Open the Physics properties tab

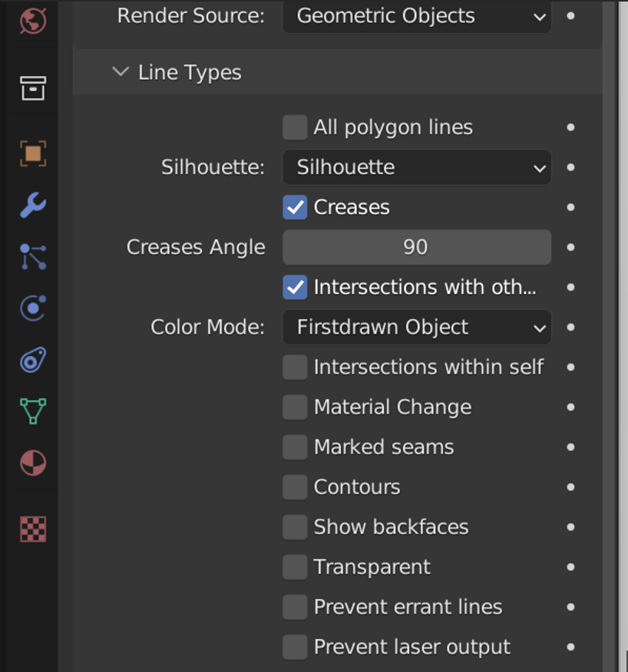click(32, 308)
